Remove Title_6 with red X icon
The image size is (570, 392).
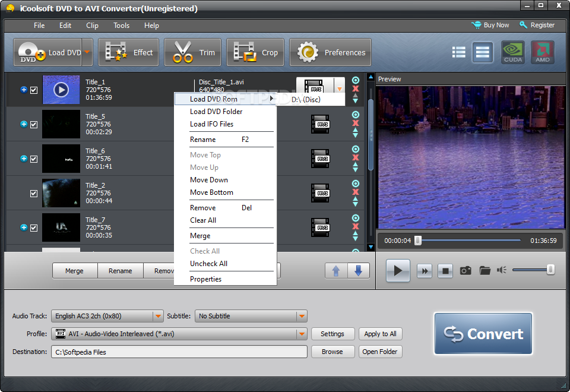click(356, 157)
